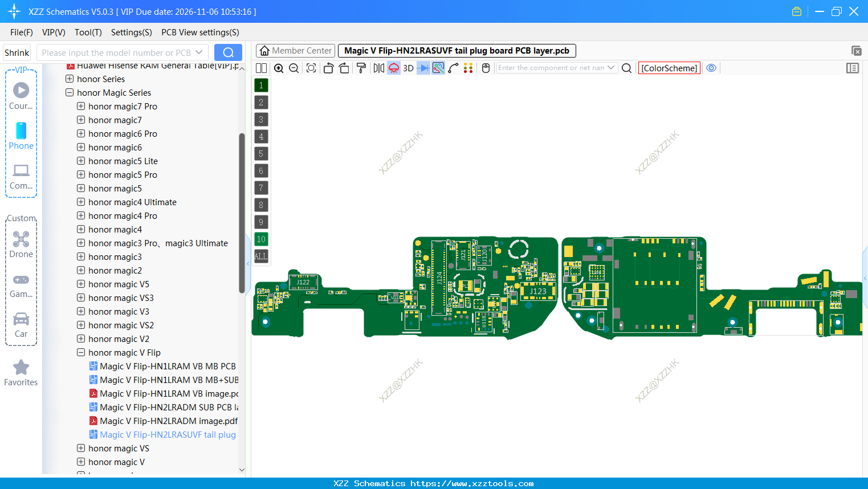Viewport: 868px width, 489px height.
Task: Activate the paintbrush coloring tool
Action: click(361, 68)
